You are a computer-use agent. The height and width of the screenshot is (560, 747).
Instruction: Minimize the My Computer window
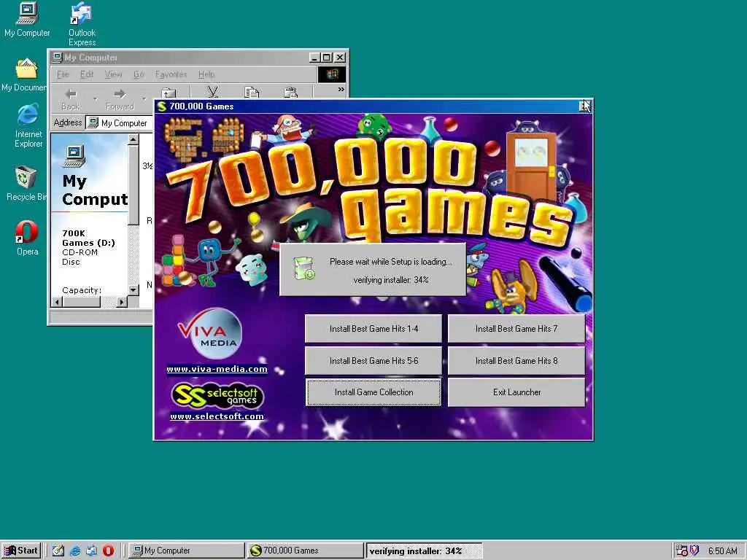tap(314, 58)
